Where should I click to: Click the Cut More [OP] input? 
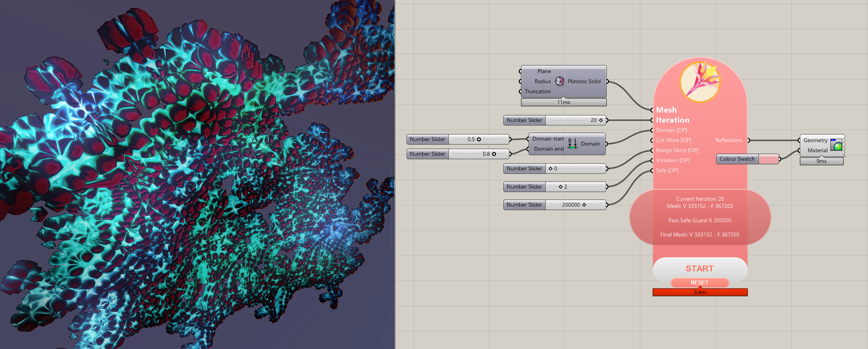pyautogui.click(x=673, y=140)
